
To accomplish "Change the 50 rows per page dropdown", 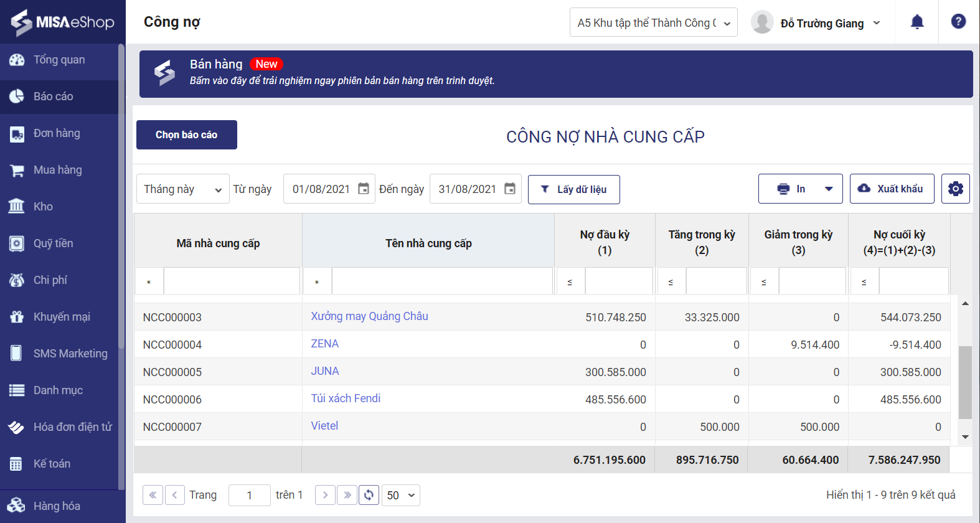I will click(401, 495).
